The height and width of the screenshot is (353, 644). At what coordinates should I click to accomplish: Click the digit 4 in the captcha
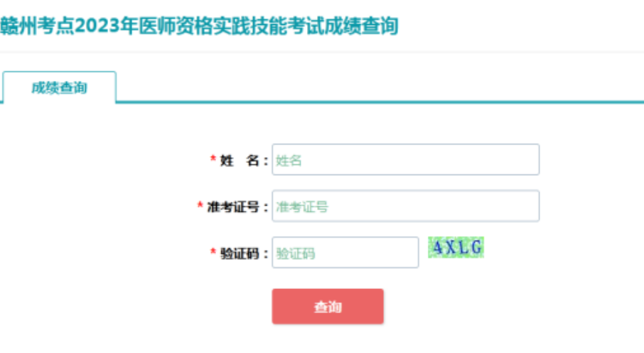(x=437, y=247)
